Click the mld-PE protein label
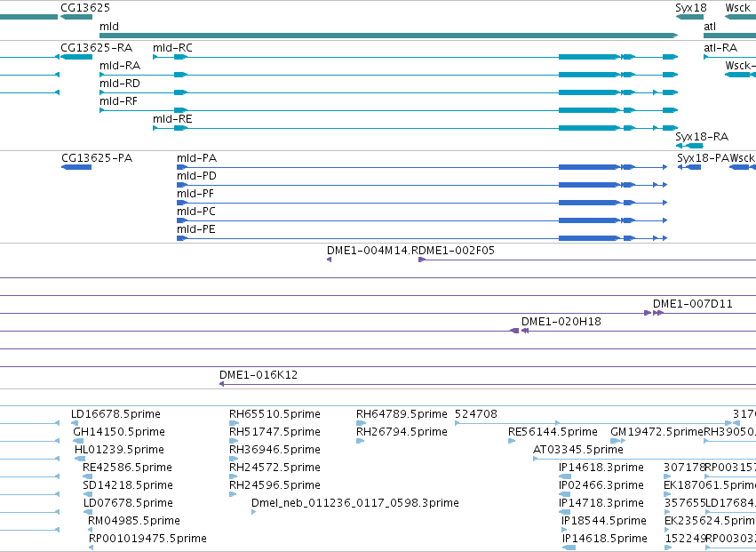The image size is (756, 552). tap(196, 229)
